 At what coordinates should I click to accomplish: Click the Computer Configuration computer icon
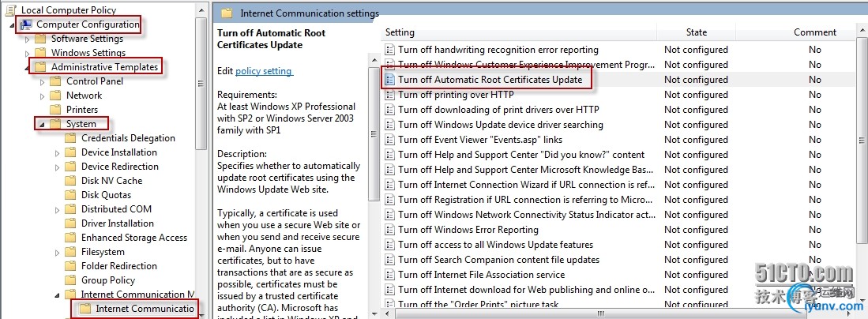coord(25,24)
